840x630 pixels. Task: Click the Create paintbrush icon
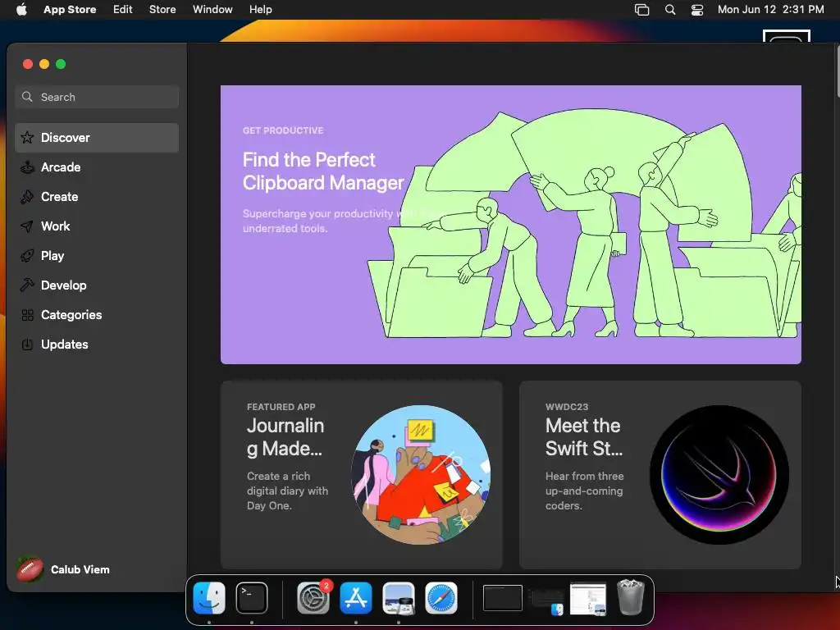27,197
